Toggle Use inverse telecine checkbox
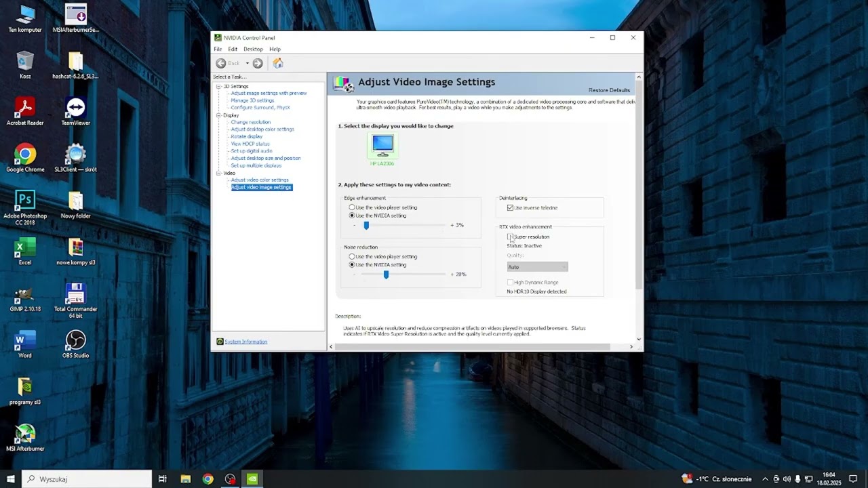Screen dimensions: 868x488 click(x=510, y=207)
